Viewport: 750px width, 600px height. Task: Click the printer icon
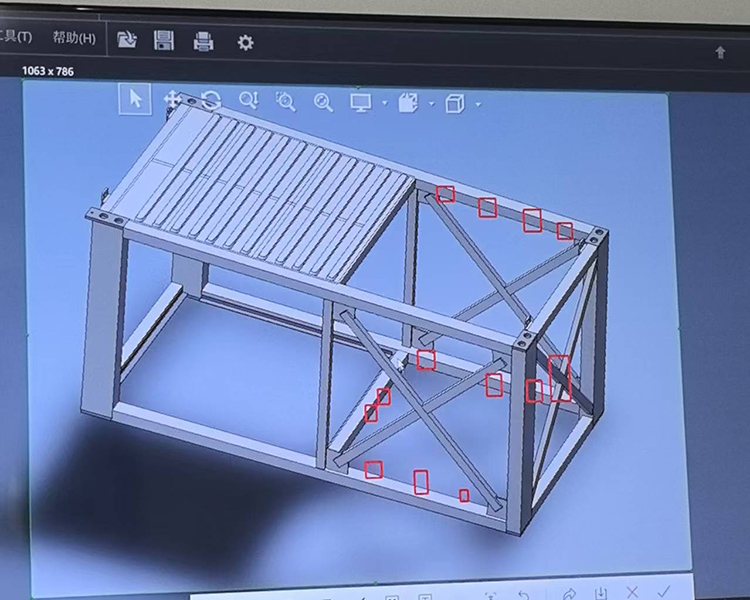point(203,41)
